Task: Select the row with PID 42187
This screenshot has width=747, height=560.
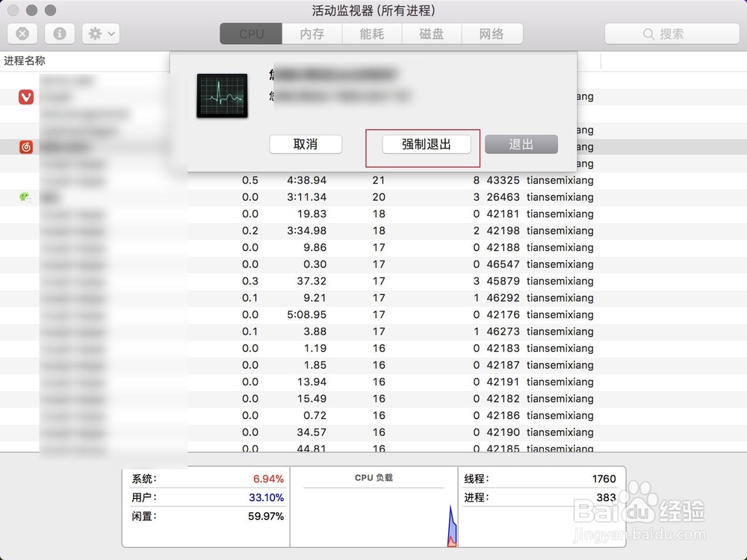Action: point(373,365)
